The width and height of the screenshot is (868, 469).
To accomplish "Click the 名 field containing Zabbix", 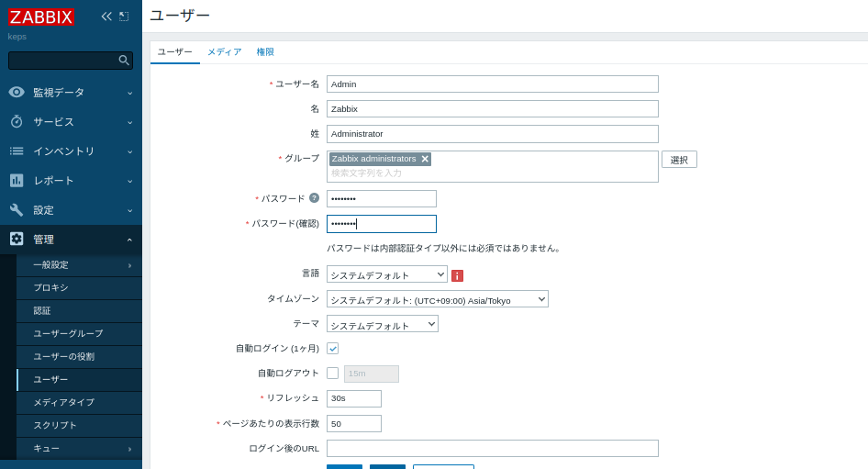I will coord(492,108).
